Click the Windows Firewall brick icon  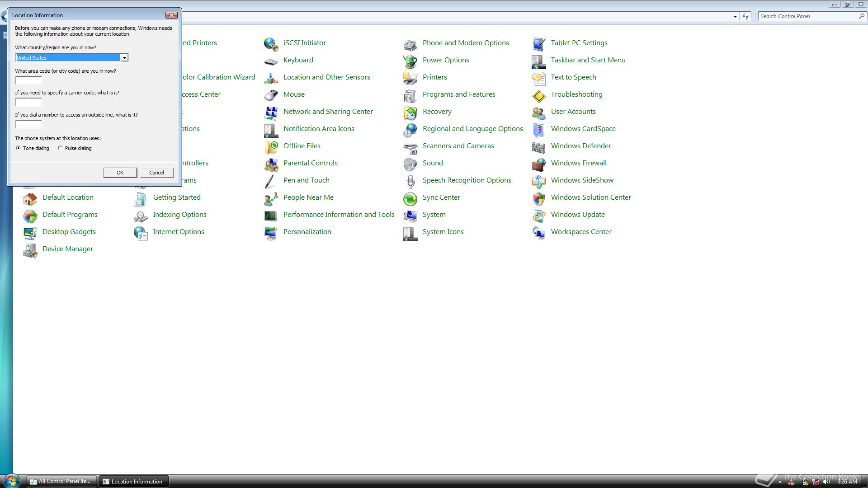pos(538,164)
